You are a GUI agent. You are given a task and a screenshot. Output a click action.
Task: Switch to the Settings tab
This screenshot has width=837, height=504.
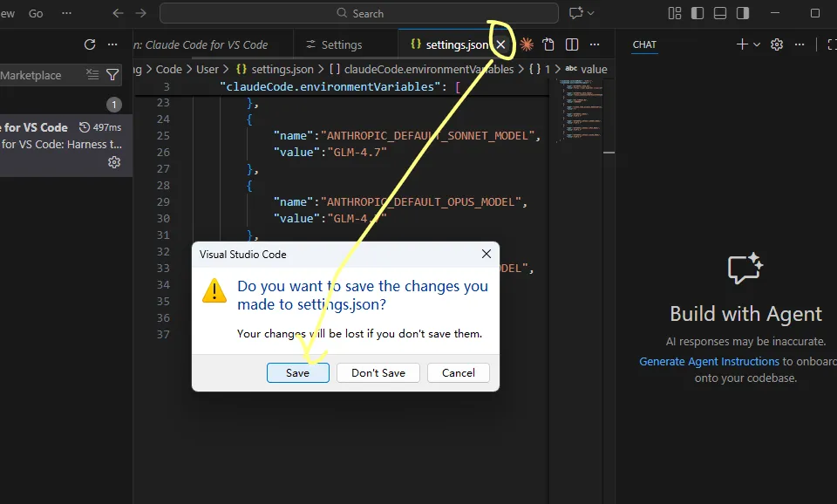342,44
